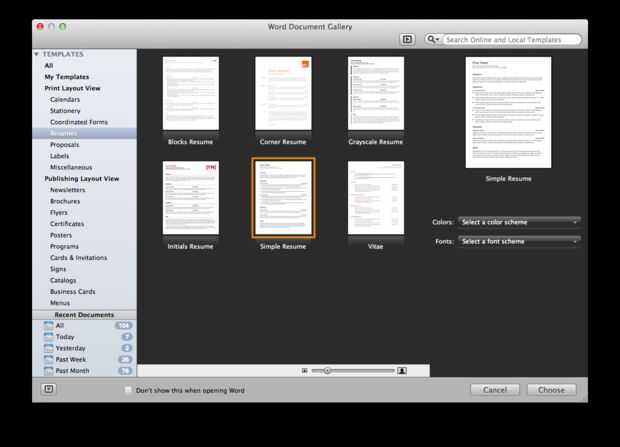Open Flyers category
The image size is (620, 447).
(59, 212)
